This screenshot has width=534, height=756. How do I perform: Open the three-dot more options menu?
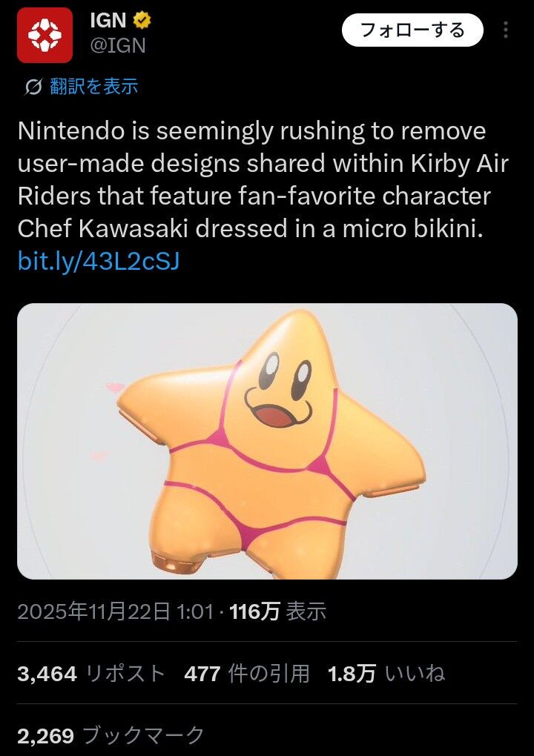tap(506, 30)
